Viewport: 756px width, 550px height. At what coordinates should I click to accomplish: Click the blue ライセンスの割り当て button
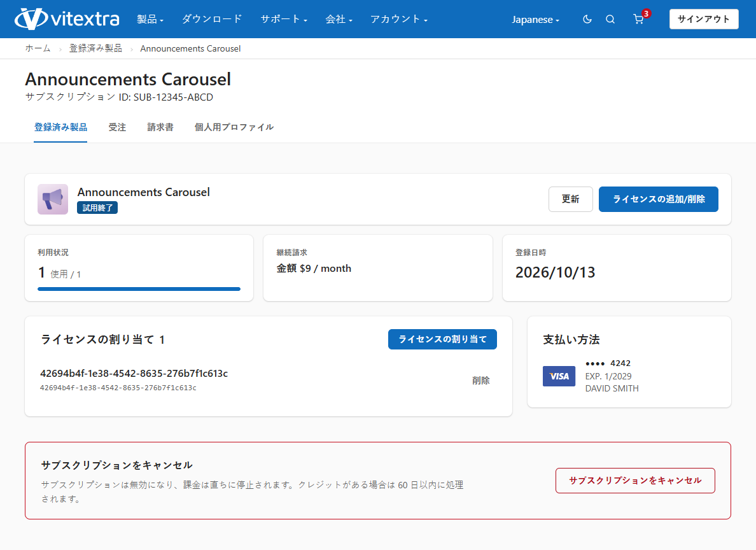(442, 340)
